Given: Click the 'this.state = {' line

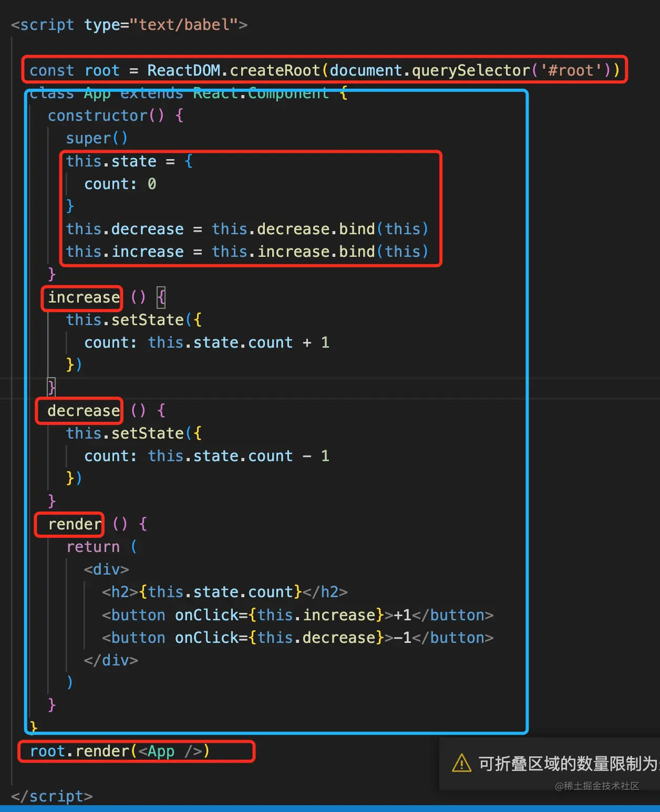Looking at the screenshot, I should [129, 161].
